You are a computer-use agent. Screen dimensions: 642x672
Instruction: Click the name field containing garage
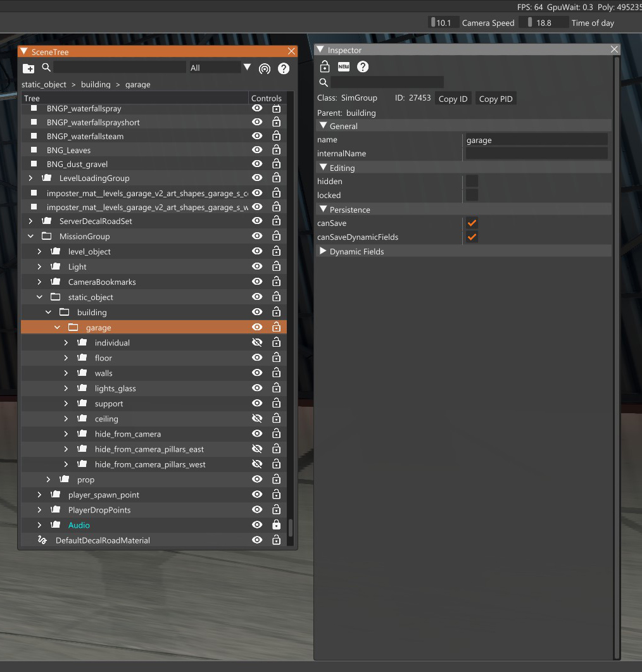coord(536,140)
